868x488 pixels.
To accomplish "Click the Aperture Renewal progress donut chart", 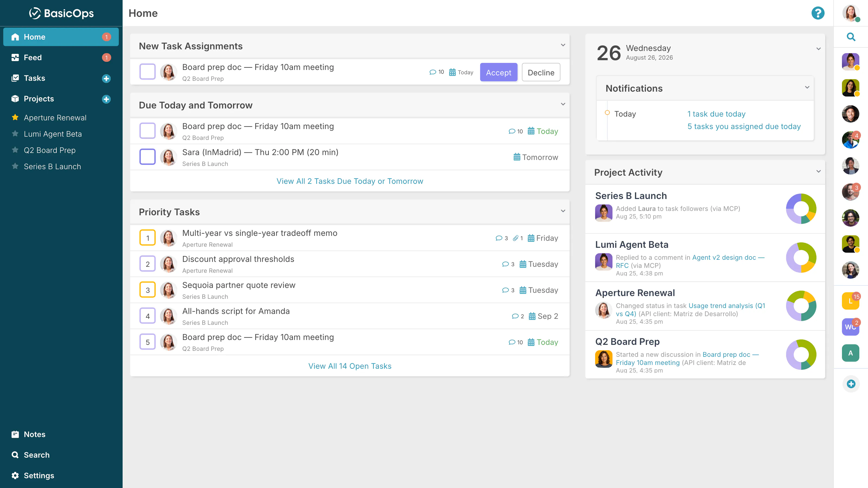I will pyautogui.click(x=801, y=306).
